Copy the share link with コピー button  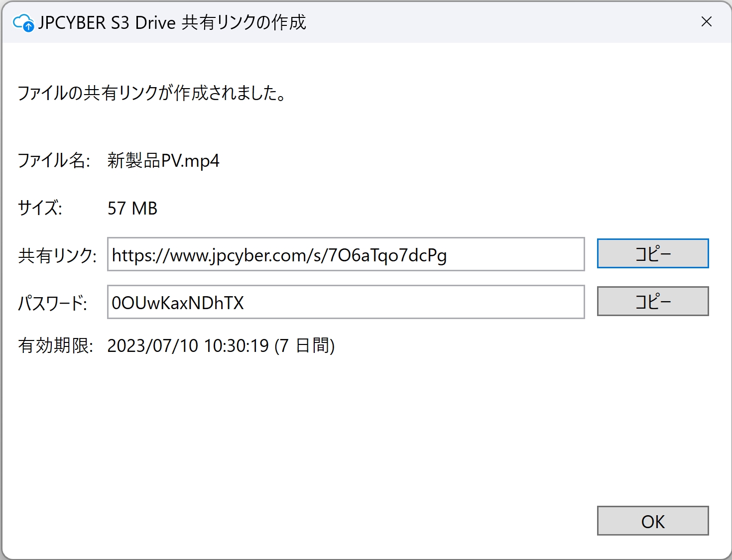(652, 254)
